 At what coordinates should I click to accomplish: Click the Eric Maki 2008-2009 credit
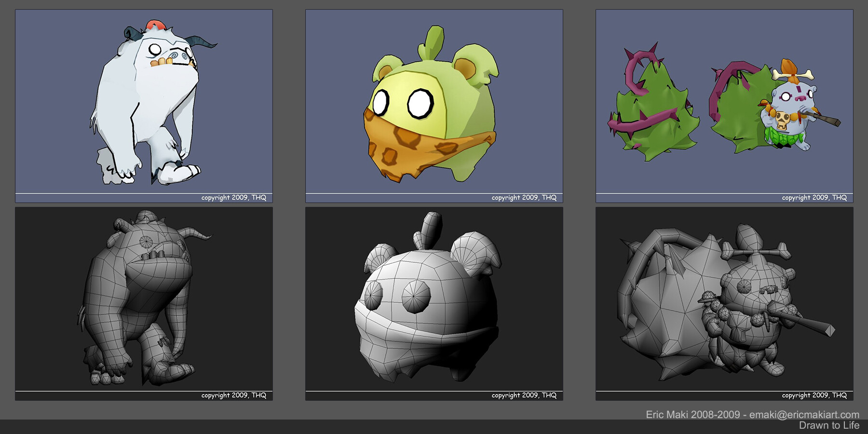pyautogui.click(x=692, y=415)
